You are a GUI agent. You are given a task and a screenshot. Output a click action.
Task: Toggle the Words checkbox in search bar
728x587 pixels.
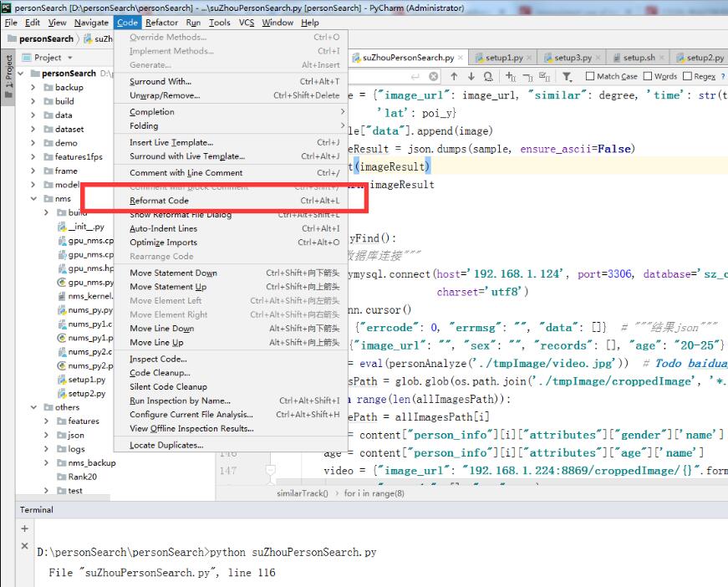click(x=649, y=76)
